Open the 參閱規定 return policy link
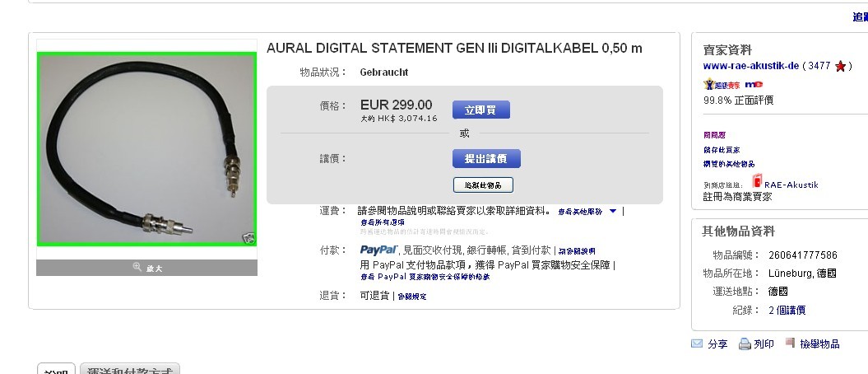The width and height of the screenshot is (868, 374). [x=412, y=297]
